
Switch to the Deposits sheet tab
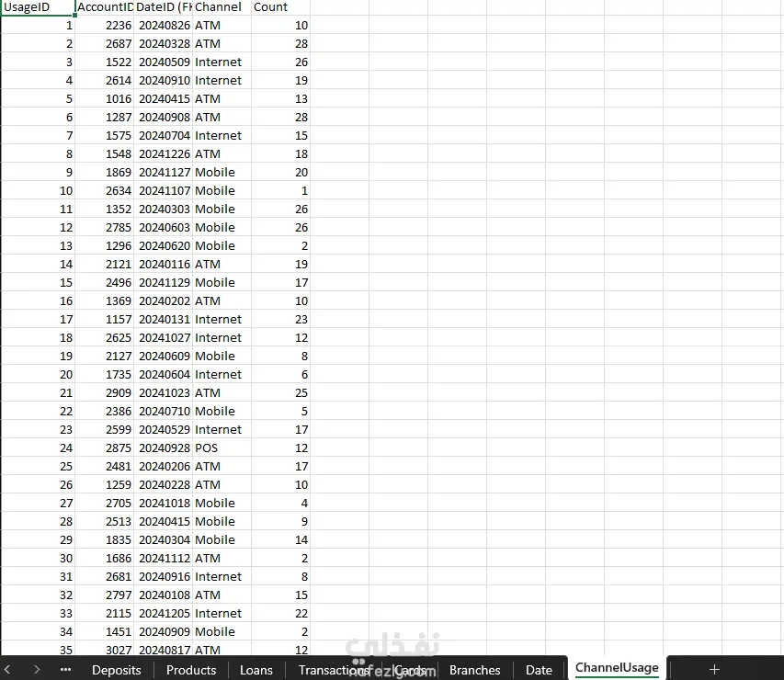[117, 670]
